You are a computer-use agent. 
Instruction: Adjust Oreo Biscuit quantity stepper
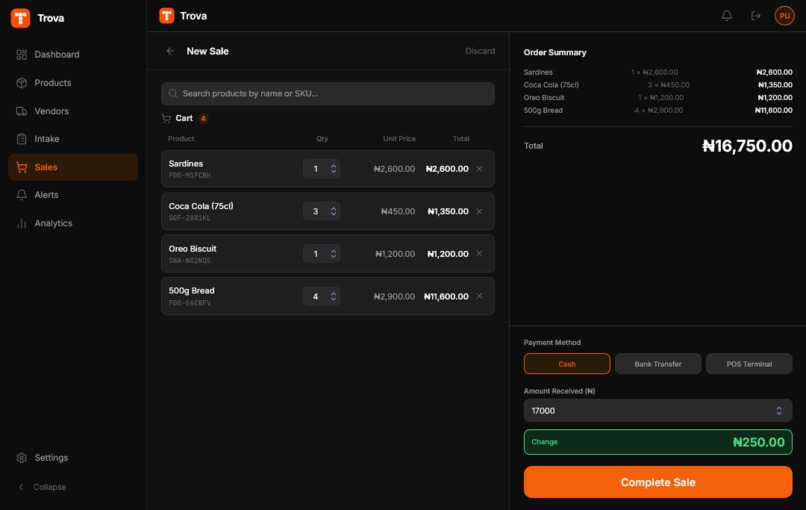pyautogui.click(x=334, y=253)
